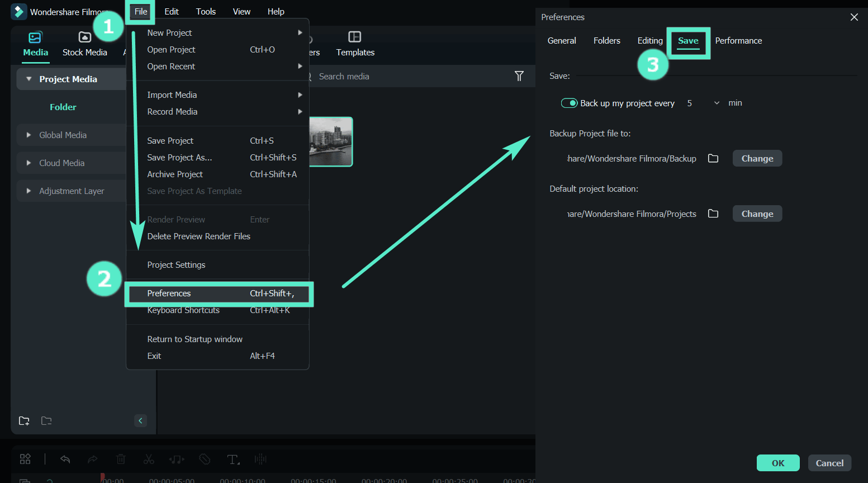Select Save Project menu entry

coord(218,140)
